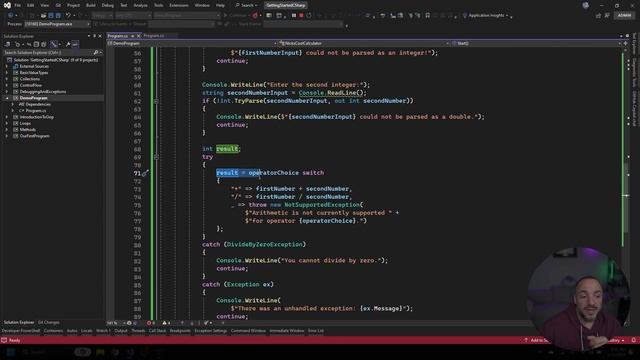The width and height of the screenshot is (640, 360).
Task: Click the Break All pause icon
Action: tap(293, 16)
